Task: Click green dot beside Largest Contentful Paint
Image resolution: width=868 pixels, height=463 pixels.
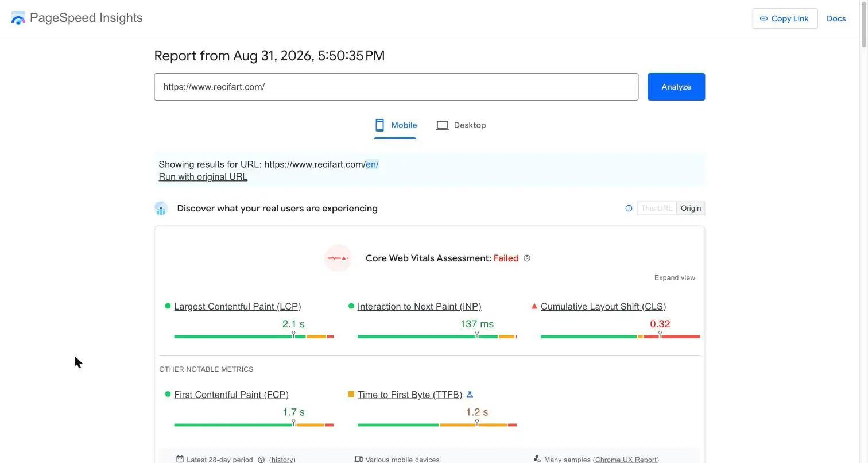Action: pyautogui.click(x=168, y=306)
